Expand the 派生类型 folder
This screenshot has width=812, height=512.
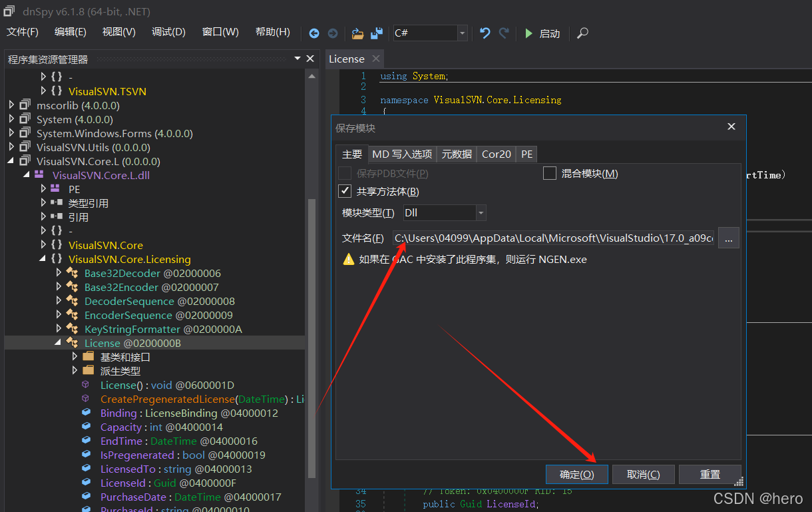tap(75, 371)
